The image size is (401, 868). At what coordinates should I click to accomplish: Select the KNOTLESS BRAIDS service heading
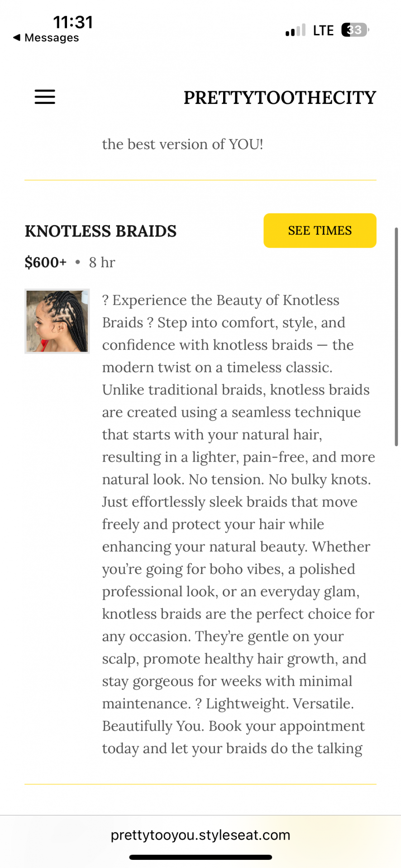coord(100,231)
